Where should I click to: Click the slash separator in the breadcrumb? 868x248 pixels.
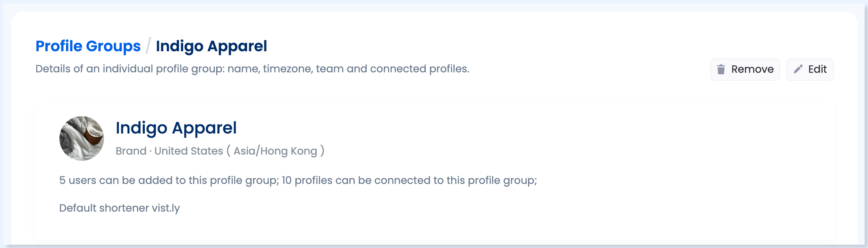click(148, 46)
